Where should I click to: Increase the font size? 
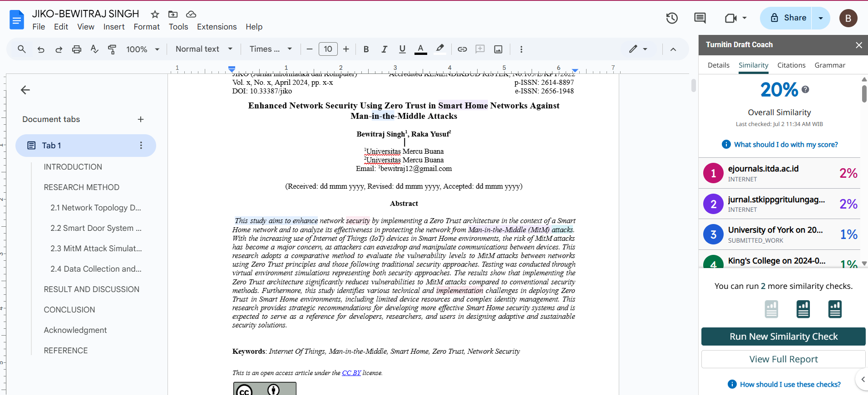[346, 49]
